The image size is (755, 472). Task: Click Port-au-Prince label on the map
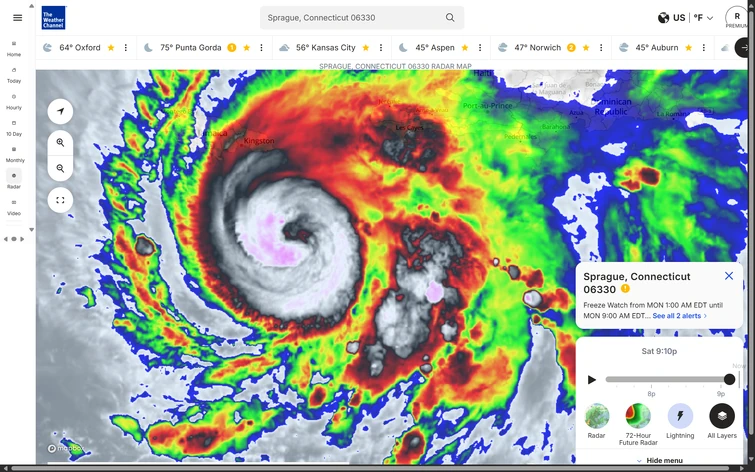click(x=487, y=105)
